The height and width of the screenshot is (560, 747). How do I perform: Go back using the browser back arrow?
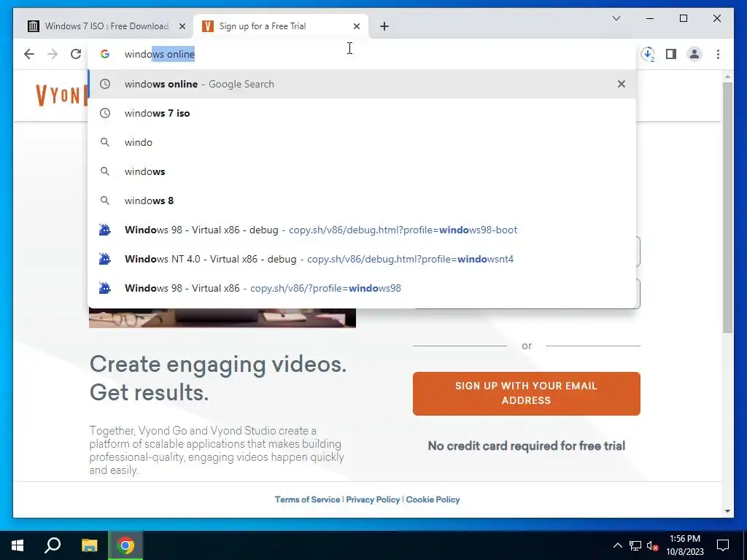point(29,54)
